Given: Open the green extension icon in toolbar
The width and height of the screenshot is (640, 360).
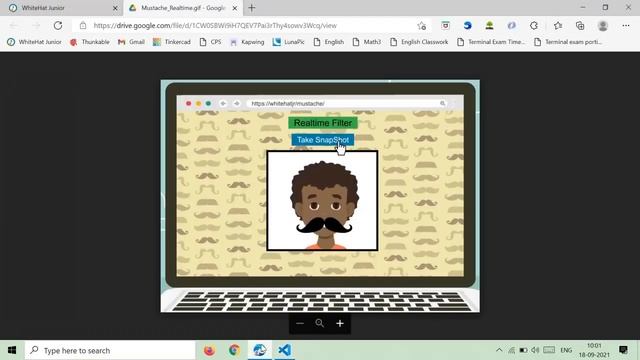Looking at the screenshot, I should [489, 25].
